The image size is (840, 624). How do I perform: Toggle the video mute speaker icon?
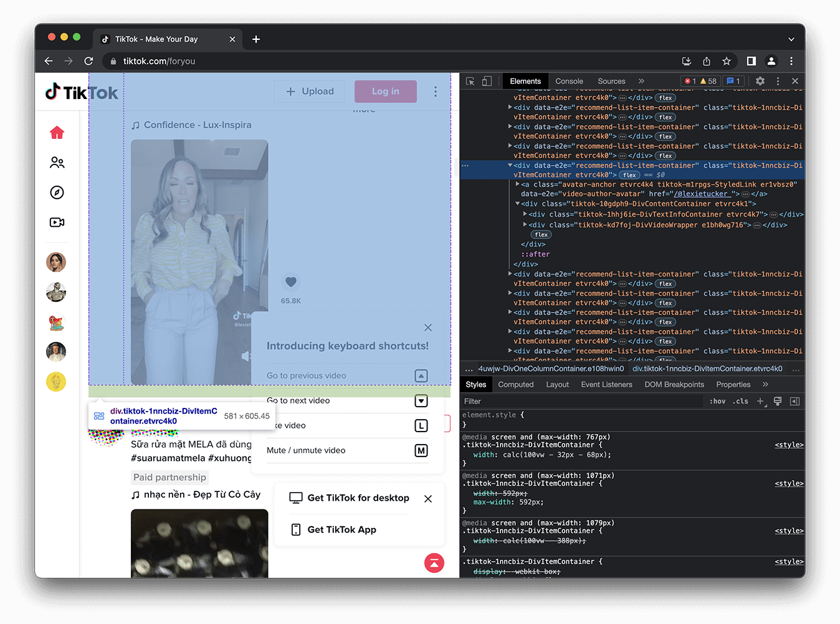pyautogui.click(x=246, y=356)
